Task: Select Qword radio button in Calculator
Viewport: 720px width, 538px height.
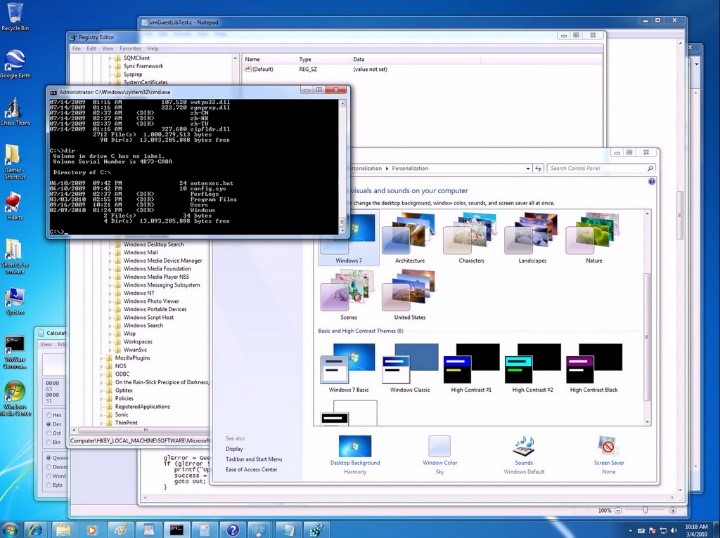Action: pos(49,458)
